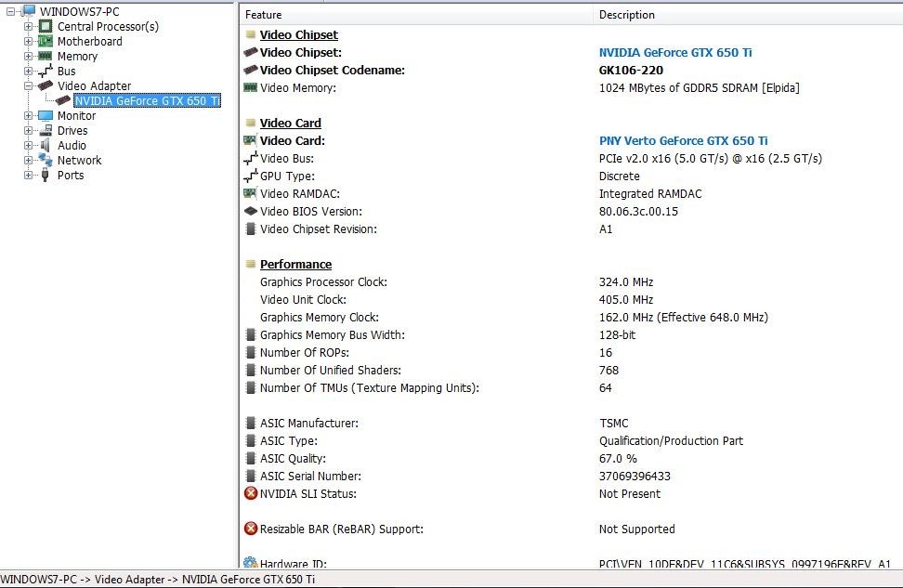Select NVIDIA GeForce GTX 650 Ti tree item
The width and height of the screenshot is (903, 588).
pyautogui.click(x=146, y=100)
